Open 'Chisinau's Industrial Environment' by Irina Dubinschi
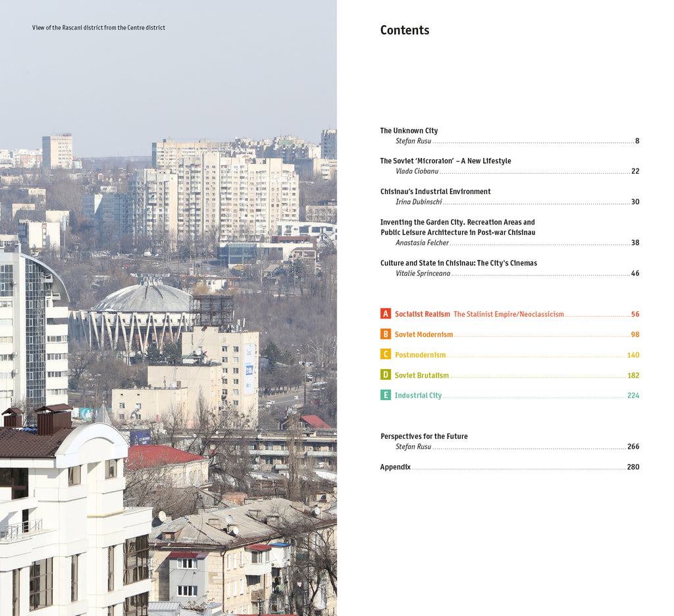The width and height of the screenshot is (674, 616). click(x=434, y=191)
